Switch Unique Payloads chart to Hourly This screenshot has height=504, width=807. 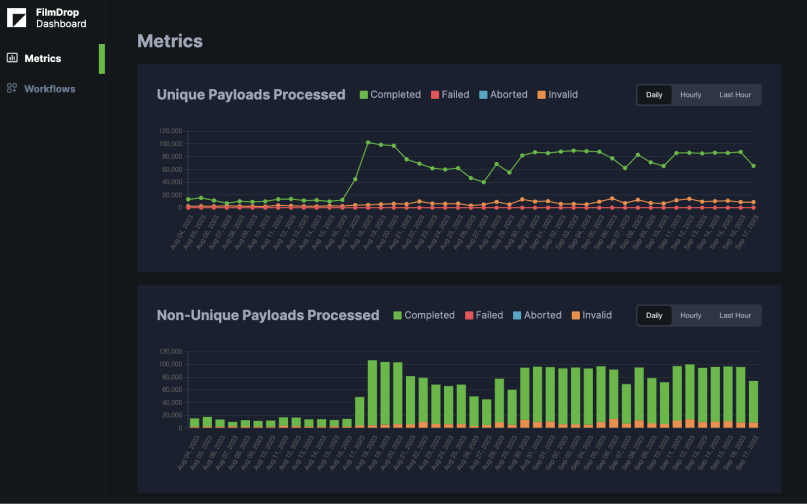click(x=691, y=95)
